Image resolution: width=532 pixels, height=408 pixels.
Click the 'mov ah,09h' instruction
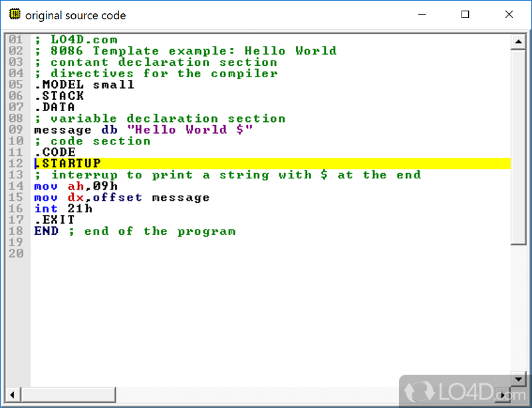tap(76, 186)
